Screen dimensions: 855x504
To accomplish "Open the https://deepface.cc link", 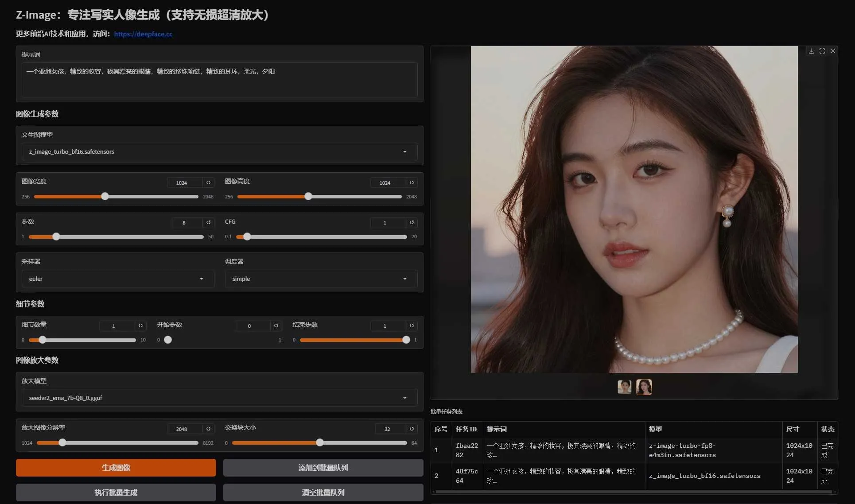I will (x=143, y=34).
